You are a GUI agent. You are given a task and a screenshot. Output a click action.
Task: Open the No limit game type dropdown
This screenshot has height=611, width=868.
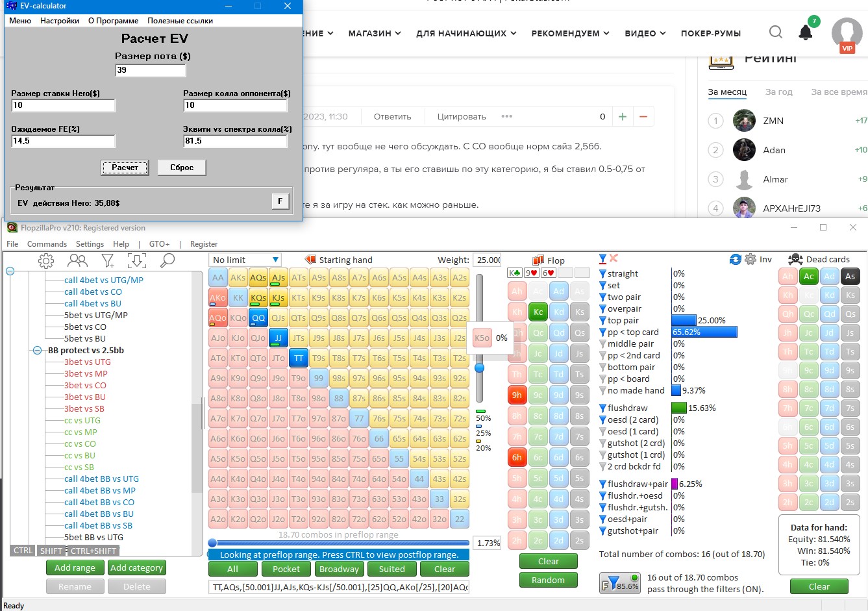pos(245,260)
